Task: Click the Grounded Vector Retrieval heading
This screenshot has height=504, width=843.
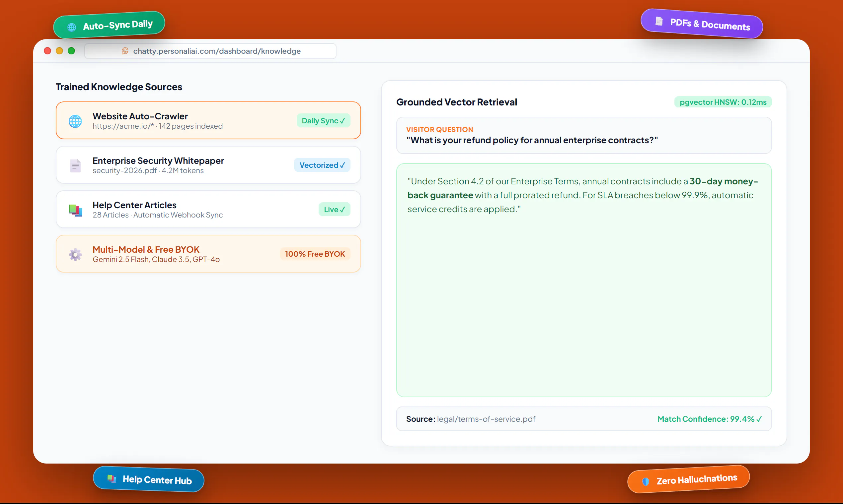Action: [456, 102]
